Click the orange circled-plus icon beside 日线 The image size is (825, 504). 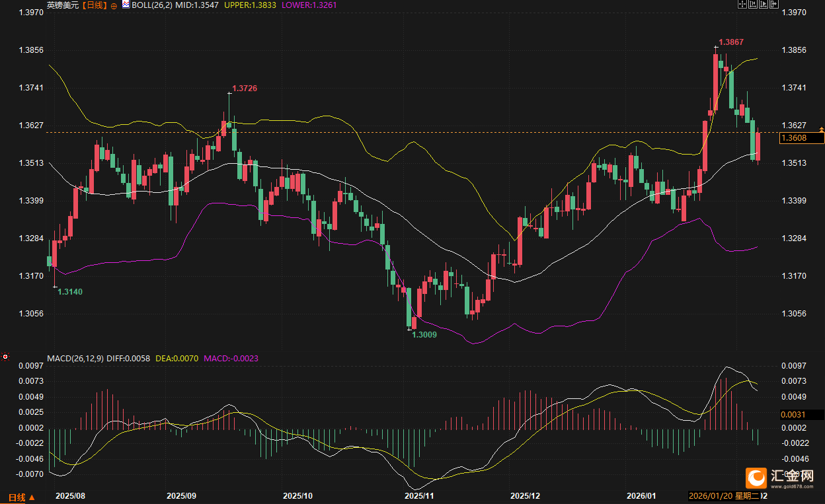tap(114, 5)
